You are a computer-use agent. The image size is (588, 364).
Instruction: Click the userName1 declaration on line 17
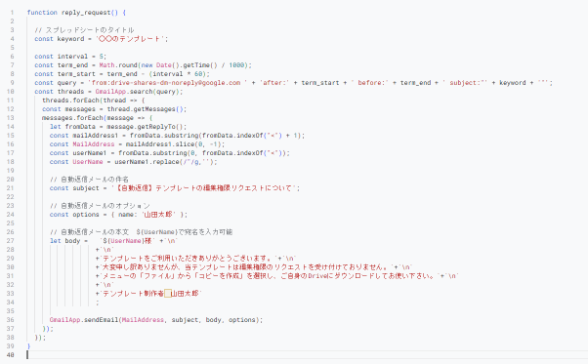(x=90, y=153)
